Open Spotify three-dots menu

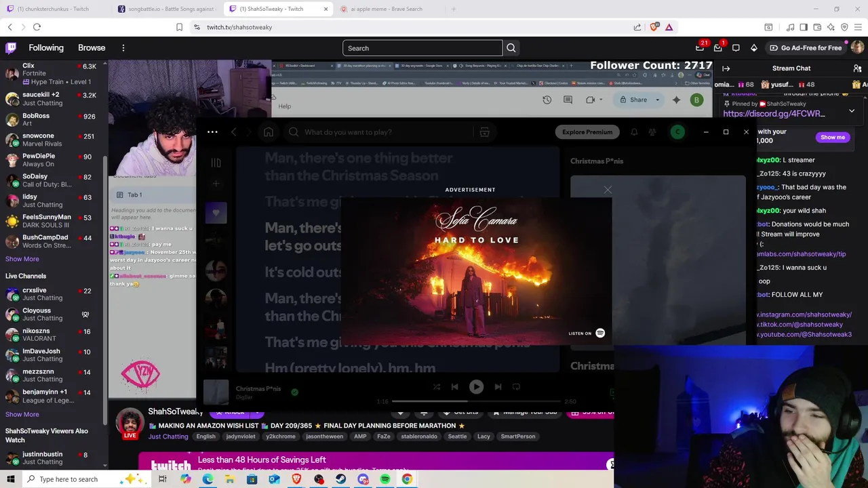click(x=212, y=132)
